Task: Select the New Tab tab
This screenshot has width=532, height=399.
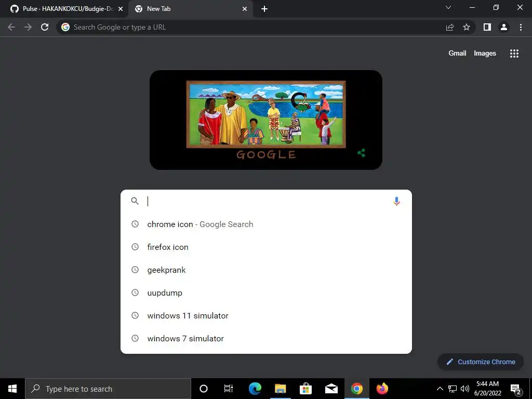Action: (x=191, y=9)
